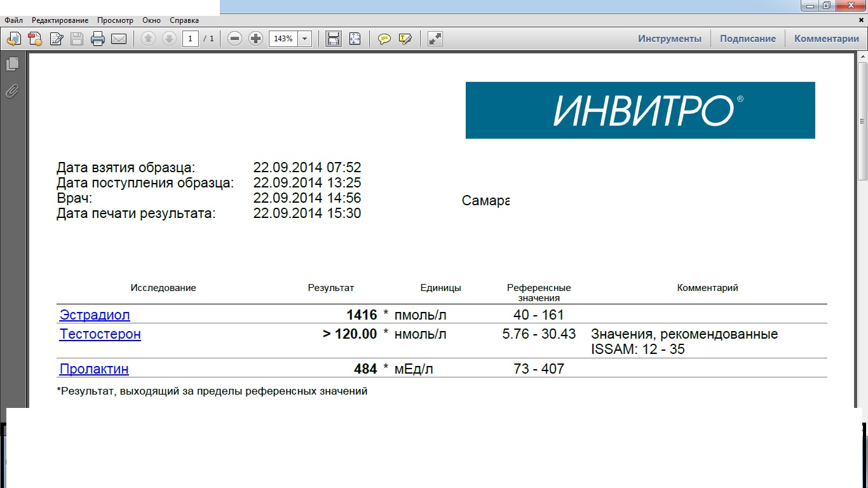This screenshot has width=868, height=488.
Task: Open the Файл menu
Action: 13,20
